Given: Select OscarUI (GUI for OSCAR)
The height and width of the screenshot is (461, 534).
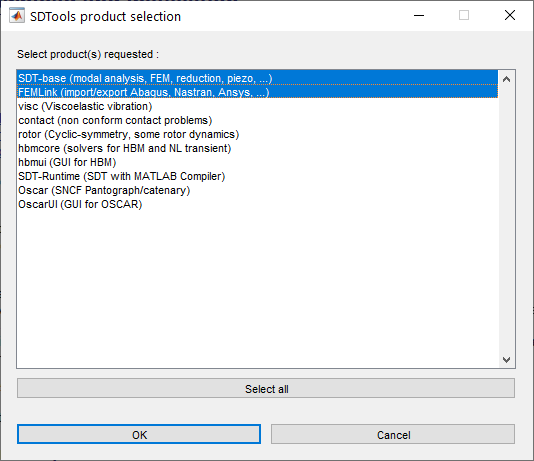Looking at the screenshot, I should tap(257, 204).
